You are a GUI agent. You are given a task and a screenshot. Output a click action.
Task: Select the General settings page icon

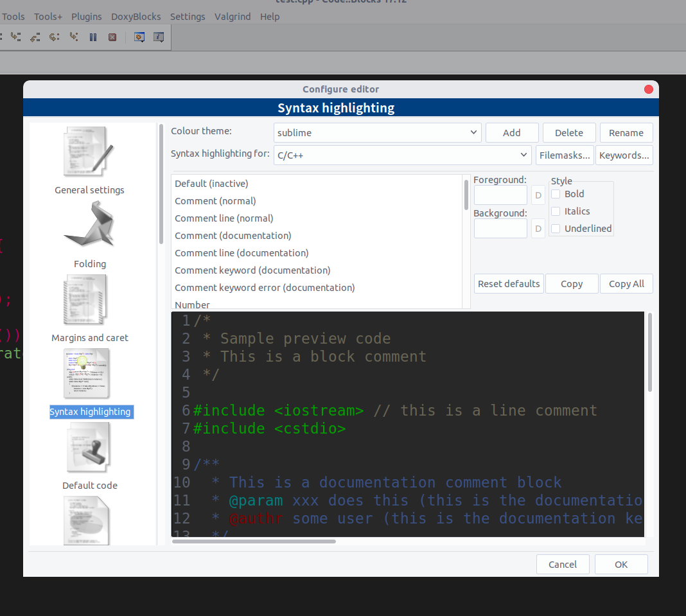point(89,152)
